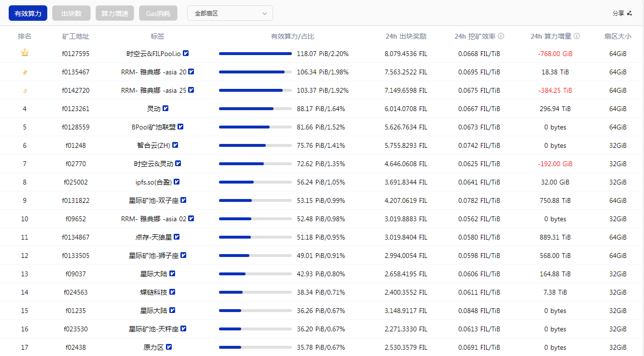644x356 pixels.
Task: Click the share icon beside 分享
Action: click(629, 14)
